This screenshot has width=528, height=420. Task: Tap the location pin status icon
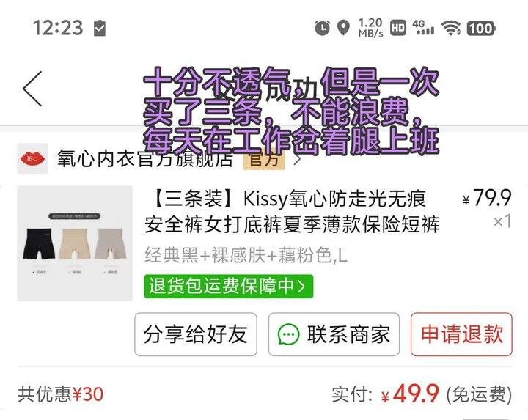coord(343,28)
